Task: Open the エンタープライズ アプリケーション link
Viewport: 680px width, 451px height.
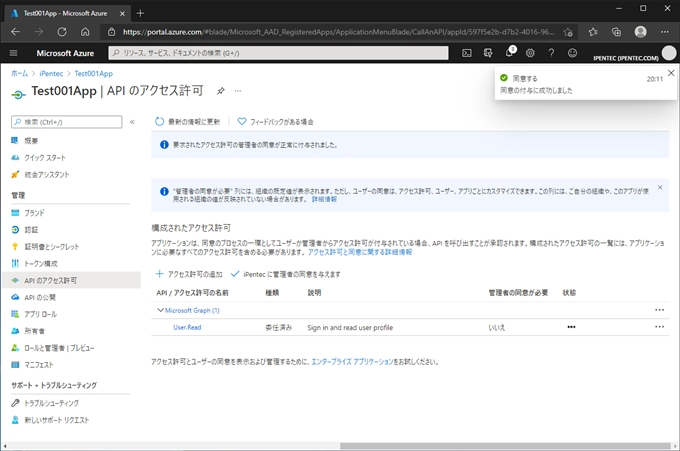Action: [352, 362]
